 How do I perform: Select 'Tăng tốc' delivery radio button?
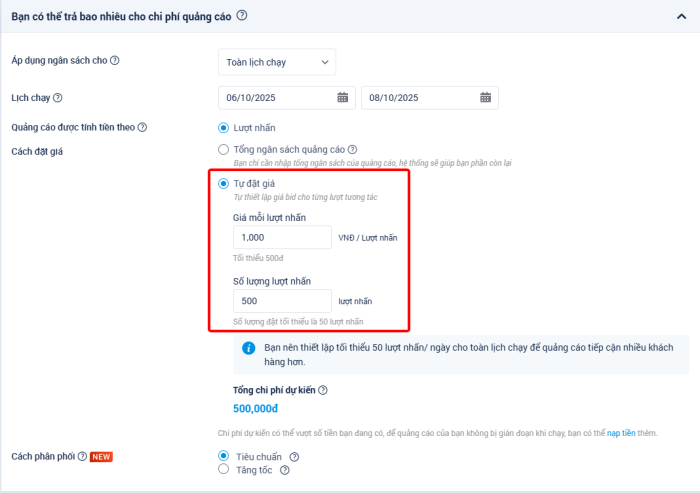[x=223, y=469]
